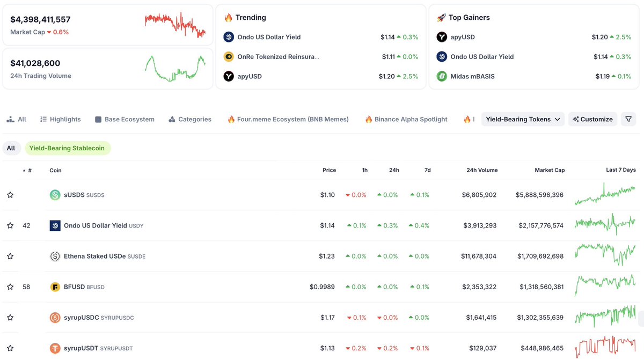
Task: Sort by 7d change column
Action: [x=427, y=170]
